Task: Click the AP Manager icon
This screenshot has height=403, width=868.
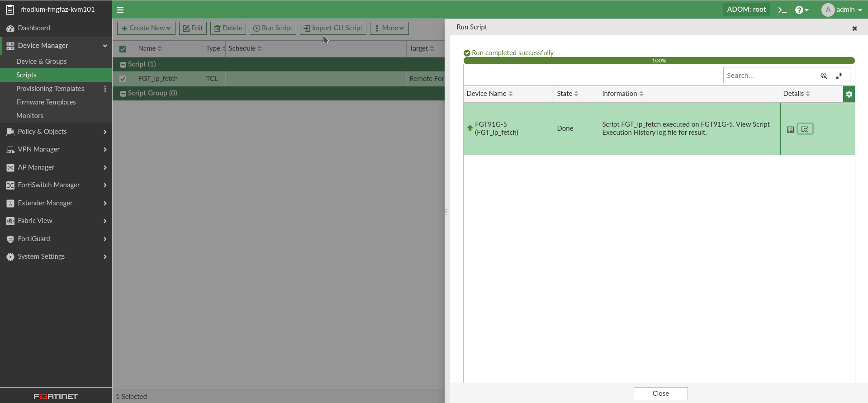Action: pos(10,168)
